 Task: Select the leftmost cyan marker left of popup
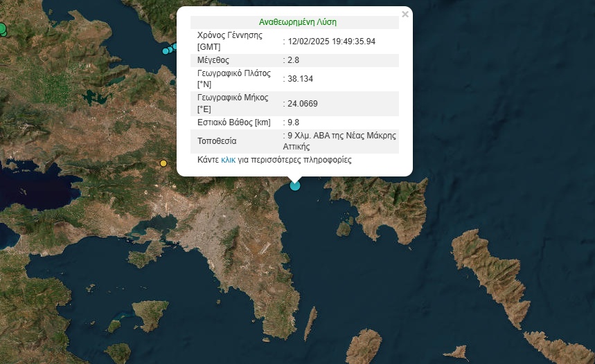(166, 51)
